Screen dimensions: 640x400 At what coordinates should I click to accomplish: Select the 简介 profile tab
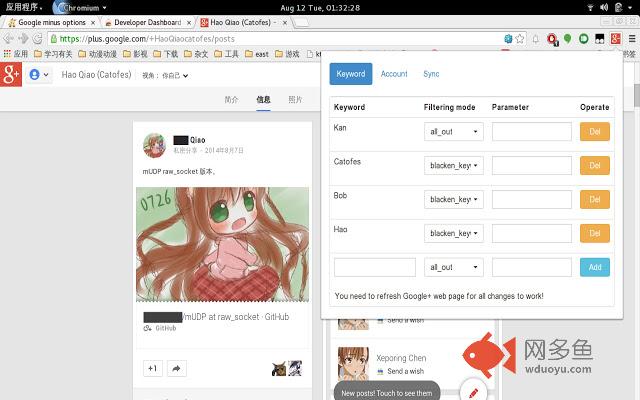(x=231, y=100)
